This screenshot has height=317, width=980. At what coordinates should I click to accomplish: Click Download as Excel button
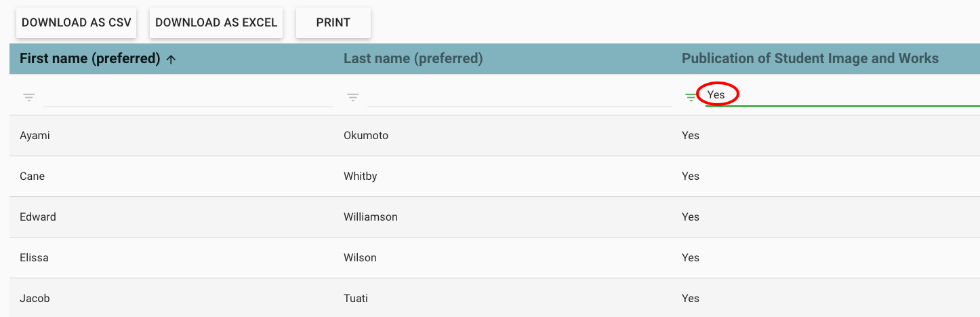(216, 22)
